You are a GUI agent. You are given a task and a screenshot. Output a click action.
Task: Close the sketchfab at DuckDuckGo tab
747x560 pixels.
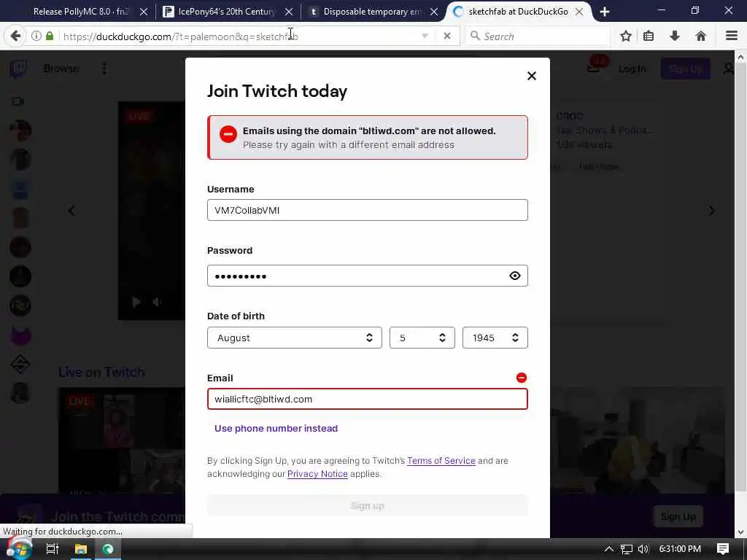coord(578,12)
